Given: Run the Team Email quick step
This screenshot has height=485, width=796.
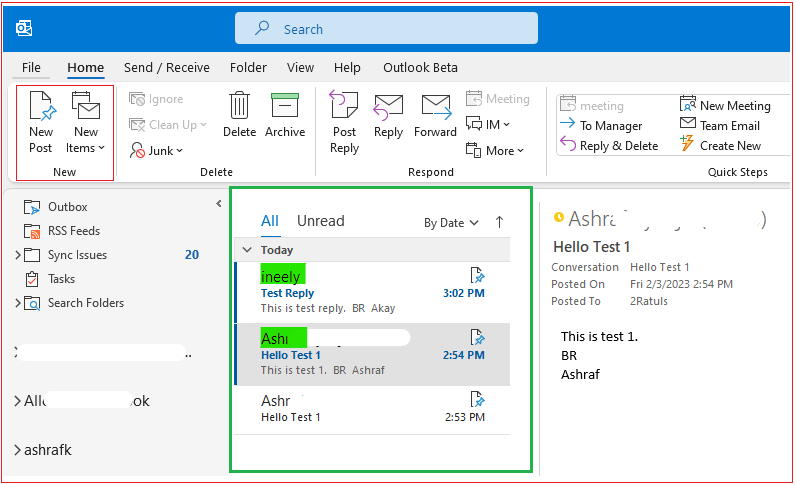Looking at the screenshot, I should [720, 125].
